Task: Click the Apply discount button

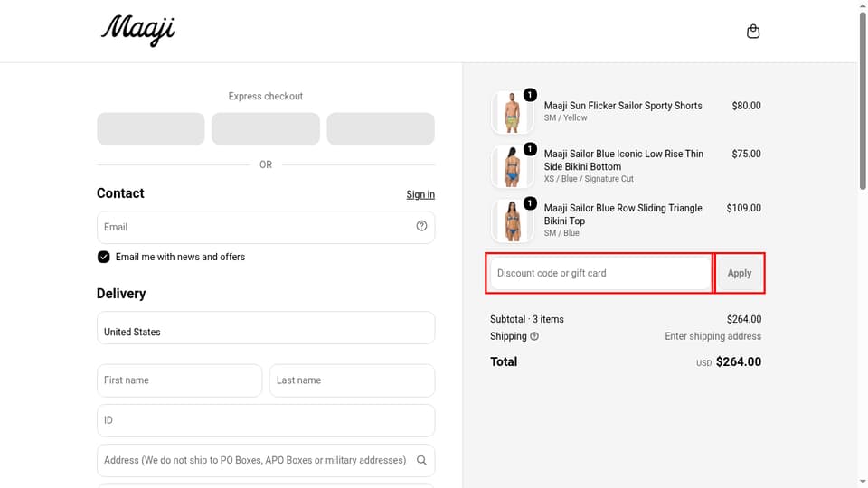Action: point(740,273)
